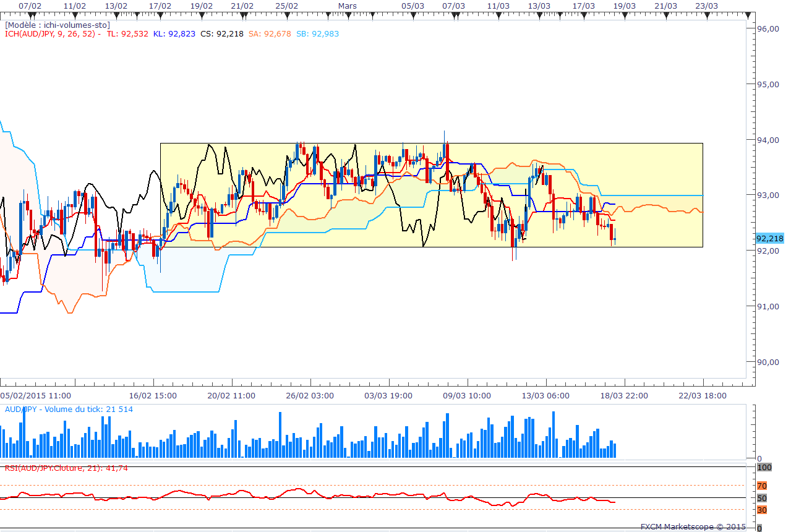
Task: Click the "18/03 22:00" bottom time label
Action: click(x=624, y=395)
